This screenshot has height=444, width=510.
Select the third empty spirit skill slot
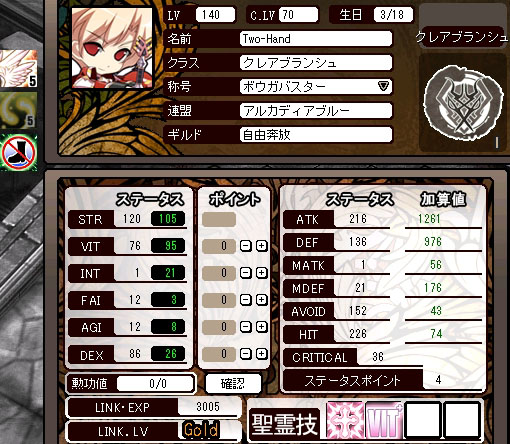tap(423, 420)
